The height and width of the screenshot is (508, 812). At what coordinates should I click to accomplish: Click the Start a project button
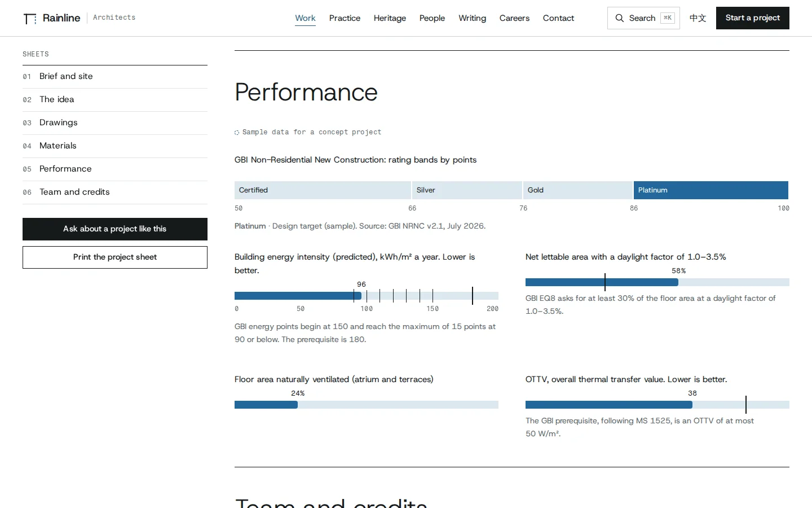point(753,18)
